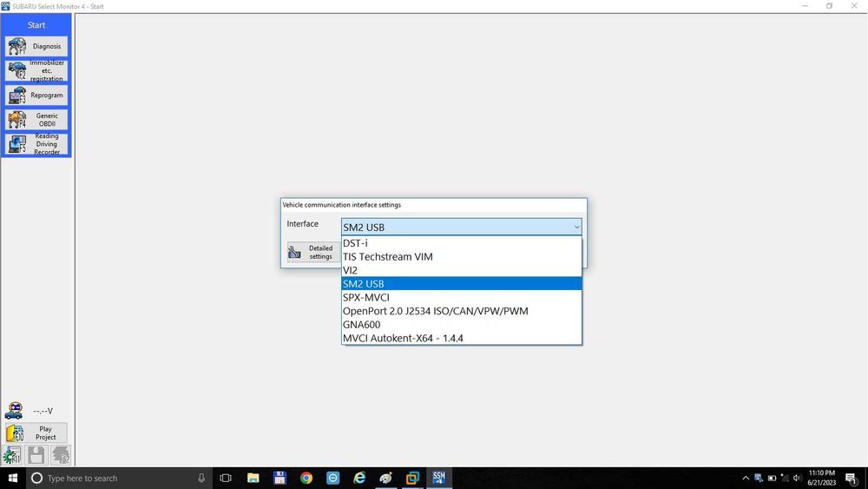Launch the Reprogram function
This screenshot has height=489, width=868.
pyautogui.click(x=36, y=96)
